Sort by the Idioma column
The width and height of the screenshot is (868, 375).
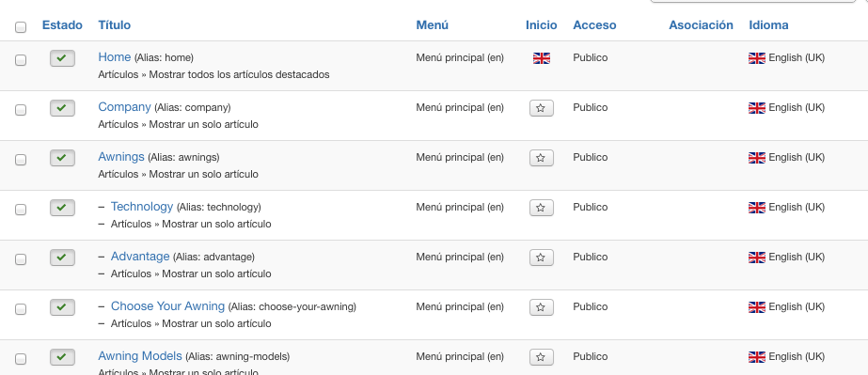[x=768, y=24]
